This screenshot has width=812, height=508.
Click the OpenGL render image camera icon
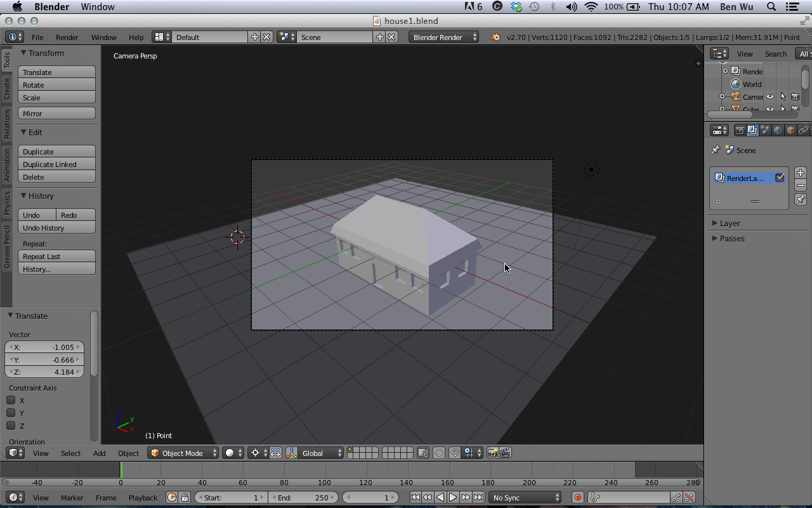point(492,453)
